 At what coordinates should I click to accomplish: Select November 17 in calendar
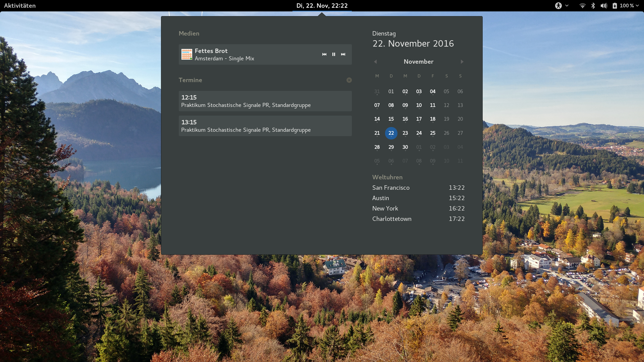coord(419,119)
